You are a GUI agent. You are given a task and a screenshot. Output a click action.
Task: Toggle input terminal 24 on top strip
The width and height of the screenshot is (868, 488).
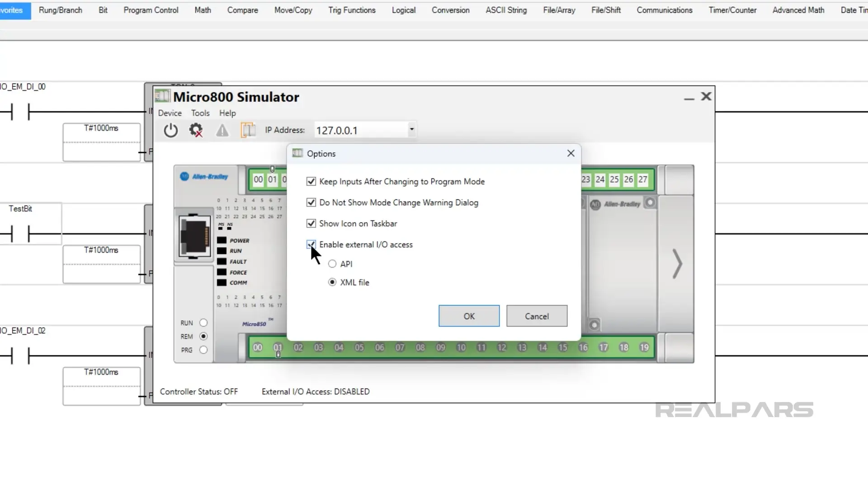coord(600,179)
